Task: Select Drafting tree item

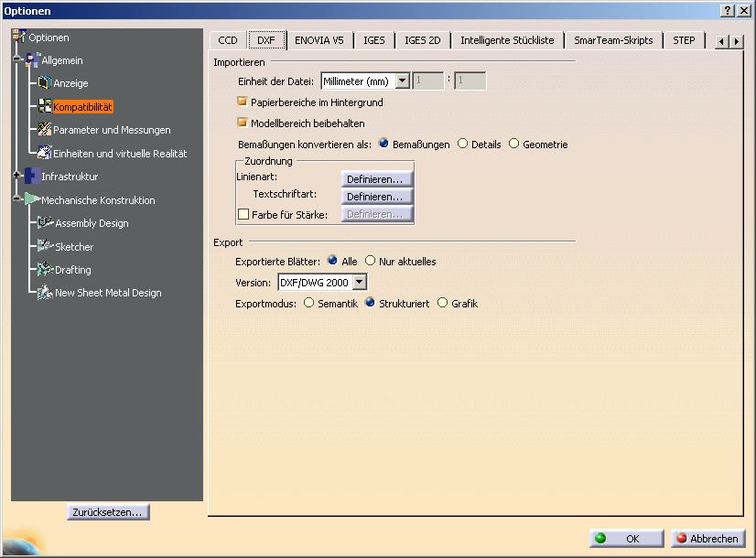Action: coord(73,269)
